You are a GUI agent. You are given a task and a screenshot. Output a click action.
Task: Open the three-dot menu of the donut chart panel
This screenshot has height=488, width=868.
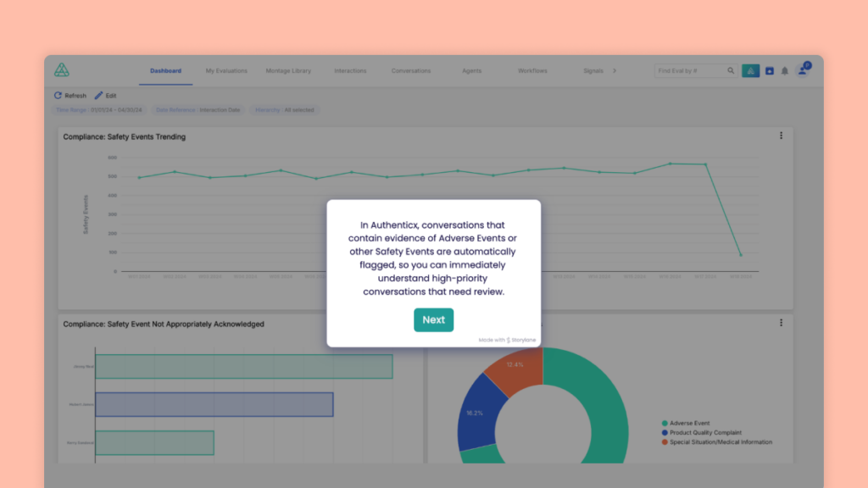781,323
